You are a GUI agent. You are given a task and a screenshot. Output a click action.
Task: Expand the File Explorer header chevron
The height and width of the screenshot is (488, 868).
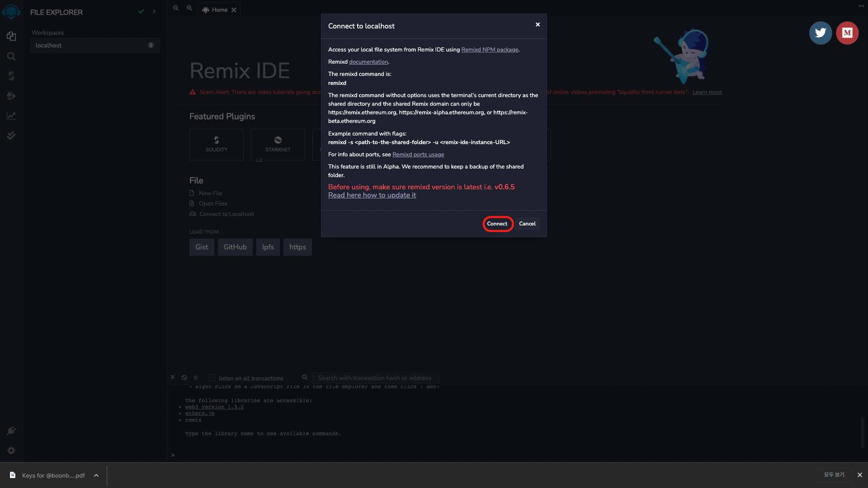154,11
